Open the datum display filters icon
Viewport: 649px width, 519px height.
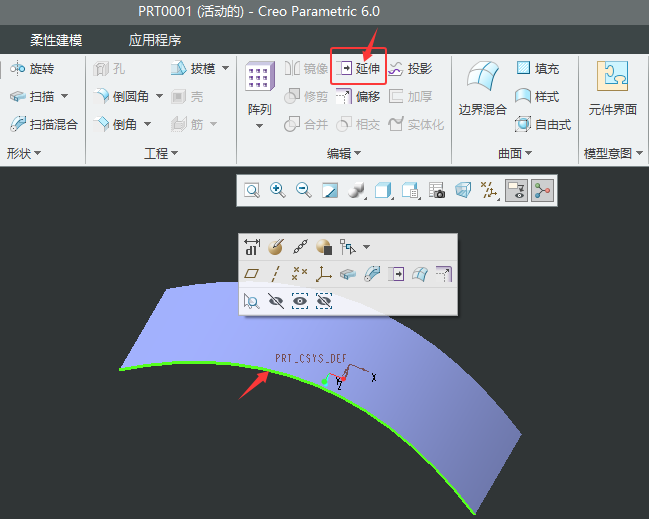pos(490,191)
